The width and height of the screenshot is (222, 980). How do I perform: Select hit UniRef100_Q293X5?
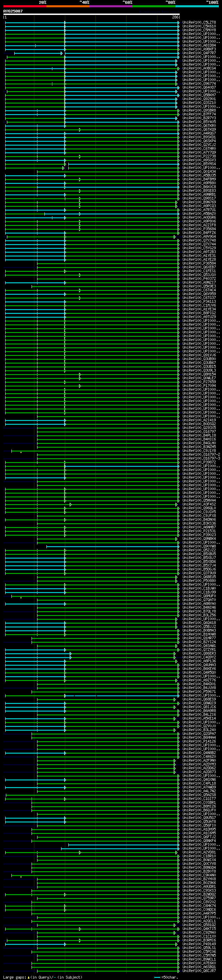tap(199, 428)
